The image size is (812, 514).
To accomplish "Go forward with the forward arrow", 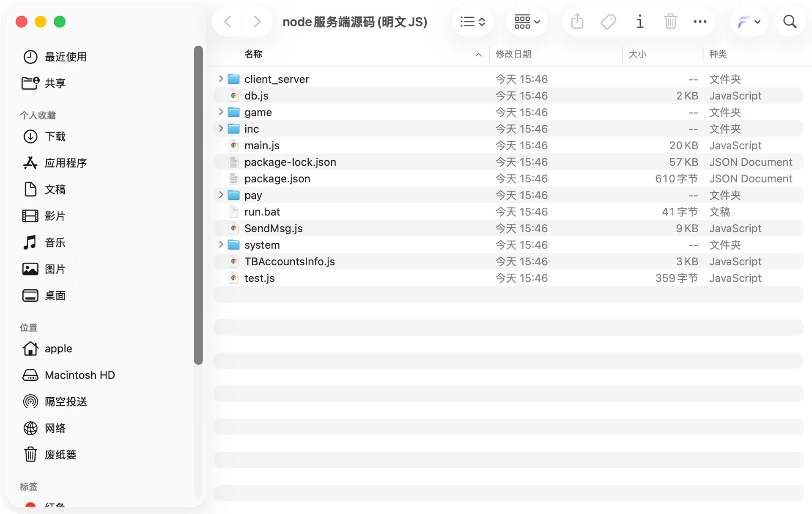I will pyautogui.click(x=257, y=22).
